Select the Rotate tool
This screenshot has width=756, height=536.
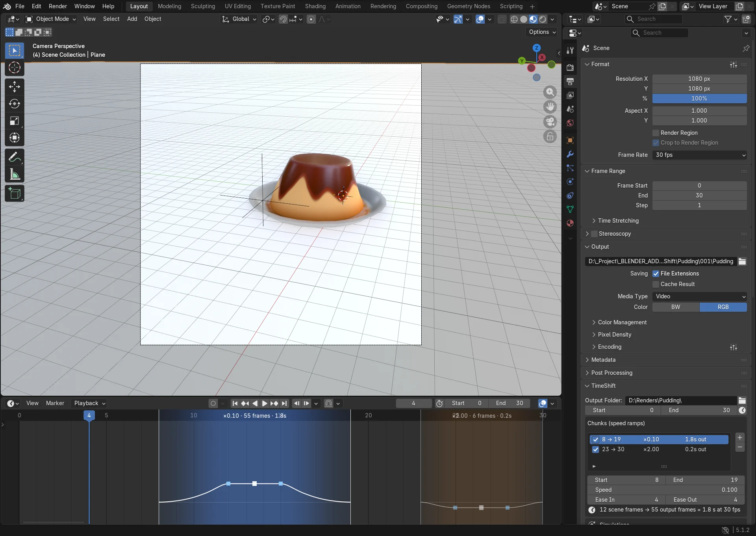click(x=15, y=104)
